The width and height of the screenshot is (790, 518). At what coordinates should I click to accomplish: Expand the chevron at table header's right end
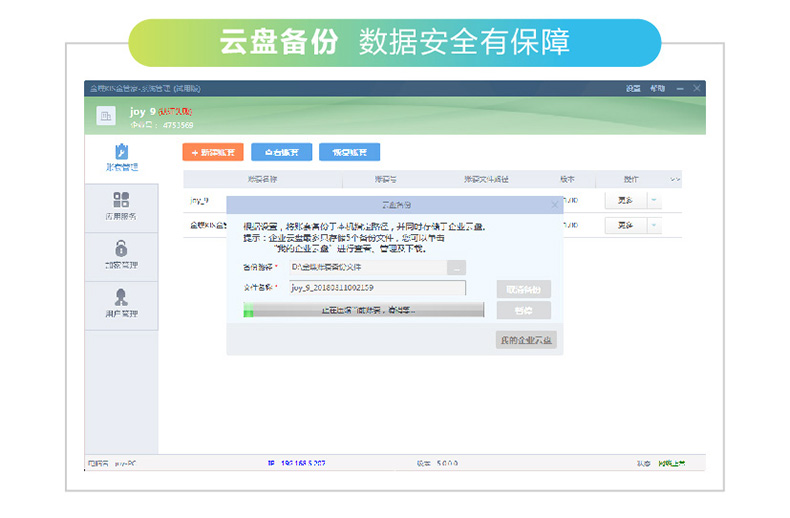click(675, 180)
